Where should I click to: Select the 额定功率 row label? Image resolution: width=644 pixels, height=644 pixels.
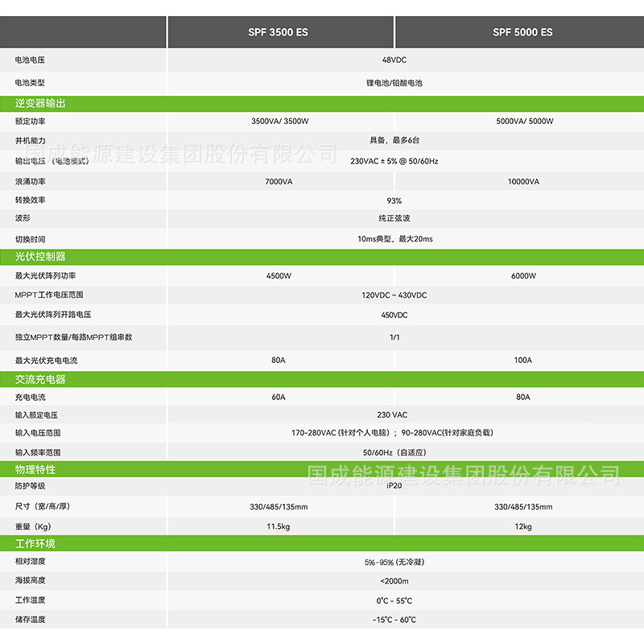[30, 122]
